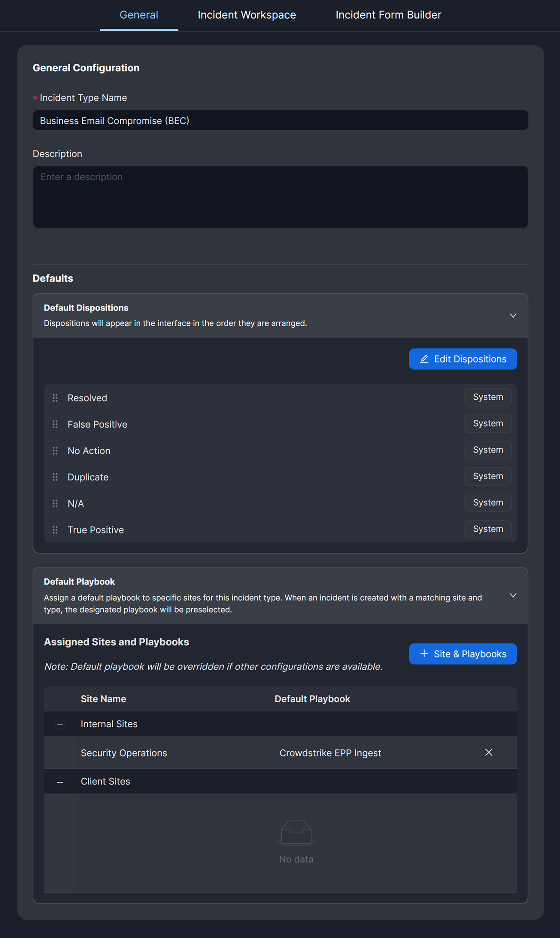Image resolution: width=560 pixels, height=938 pixels.
Task: Open the Incident Form Builder tab
Action: pos(388,15)
